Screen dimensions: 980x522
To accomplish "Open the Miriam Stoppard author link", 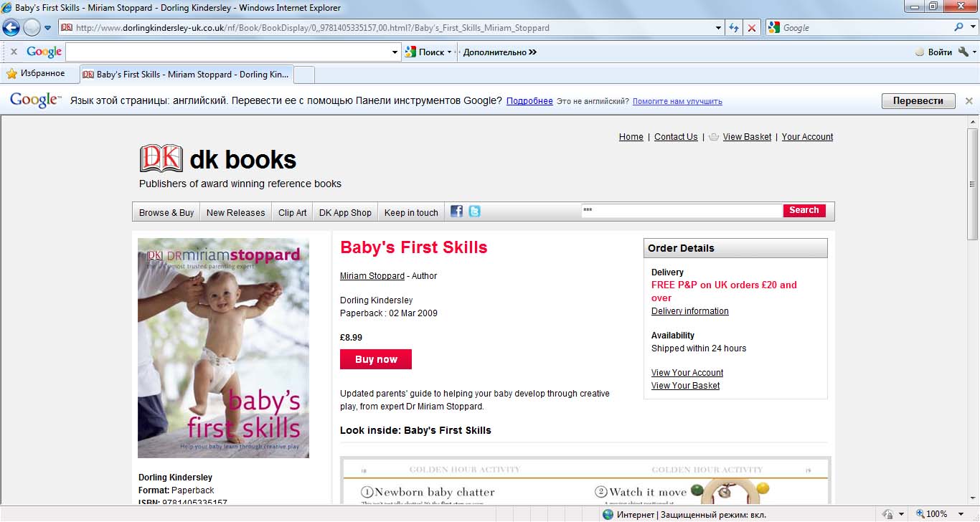I will pyautogui.click(x=372, y=276).
